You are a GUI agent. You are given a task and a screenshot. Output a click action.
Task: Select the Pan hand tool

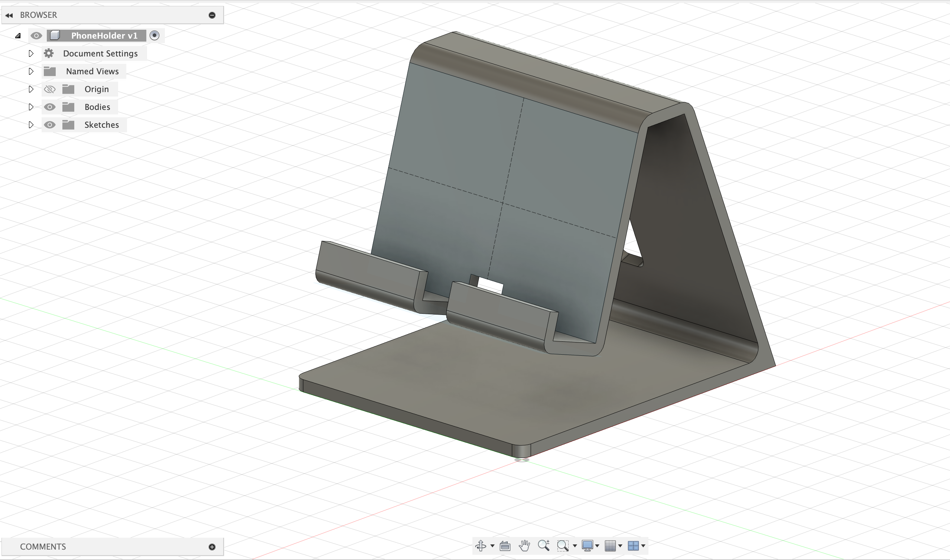[524, 546]
